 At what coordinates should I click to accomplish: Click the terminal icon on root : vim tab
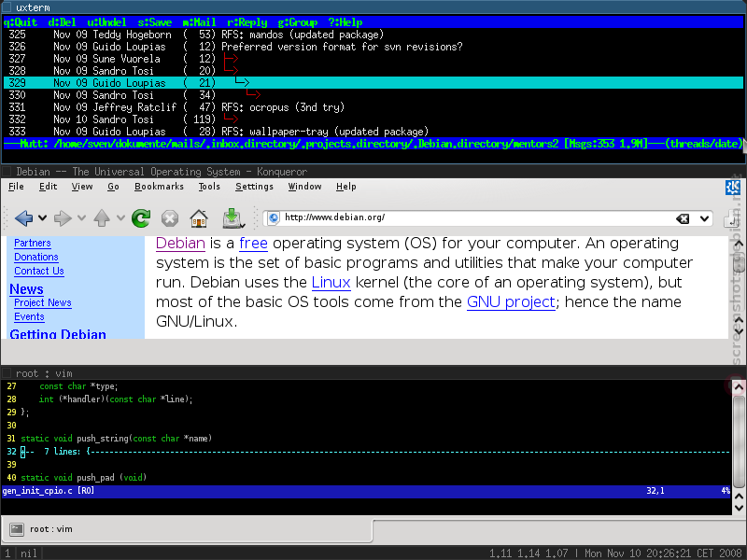tap(17, 529)
